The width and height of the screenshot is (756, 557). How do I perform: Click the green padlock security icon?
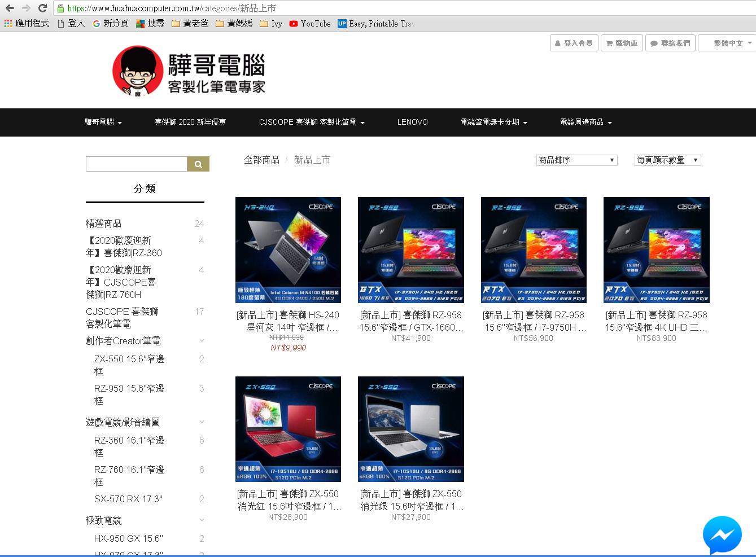[60, 8]
